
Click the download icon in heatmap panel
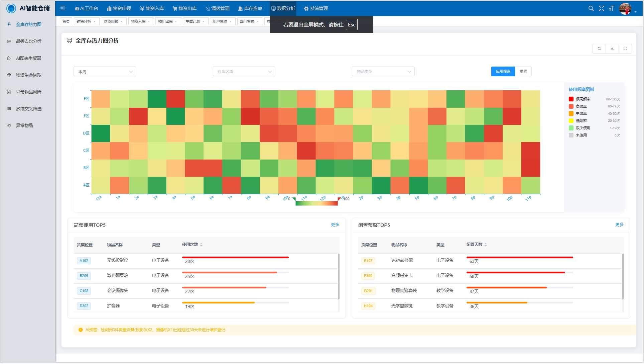[x=612, y=49]
